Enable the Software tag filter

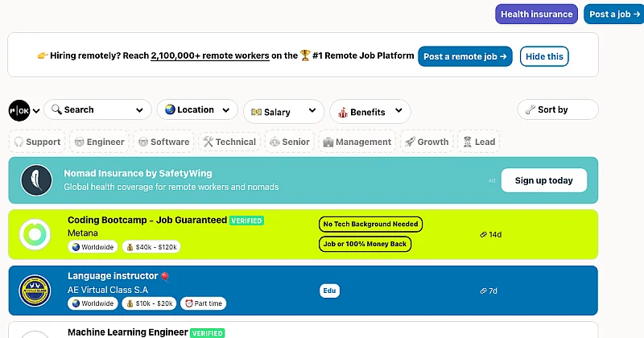click(x=164, y=142)
